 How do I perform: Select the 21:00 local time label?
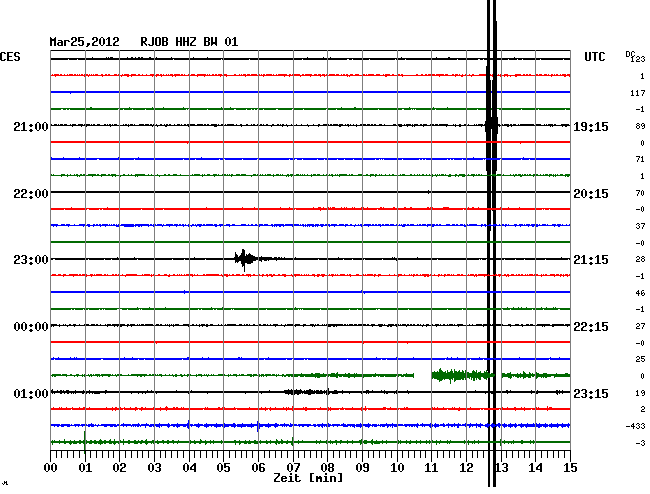coord(31,126)
